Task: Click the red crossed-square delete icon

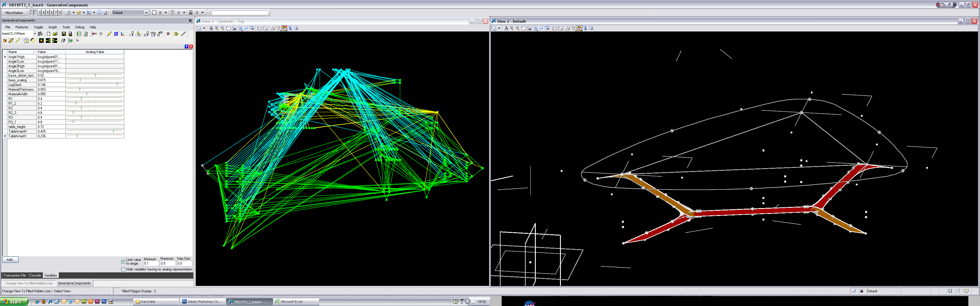Action: (x=168, y=34)
